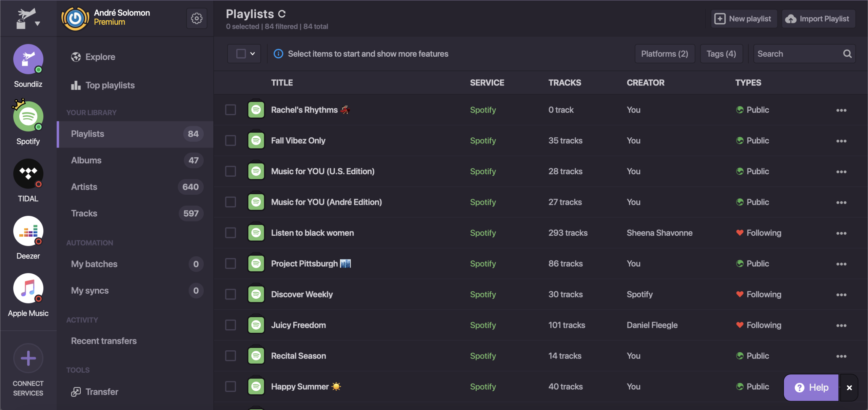
Task: Check the Happy Summer checkbox
Action: click(231, 386)
